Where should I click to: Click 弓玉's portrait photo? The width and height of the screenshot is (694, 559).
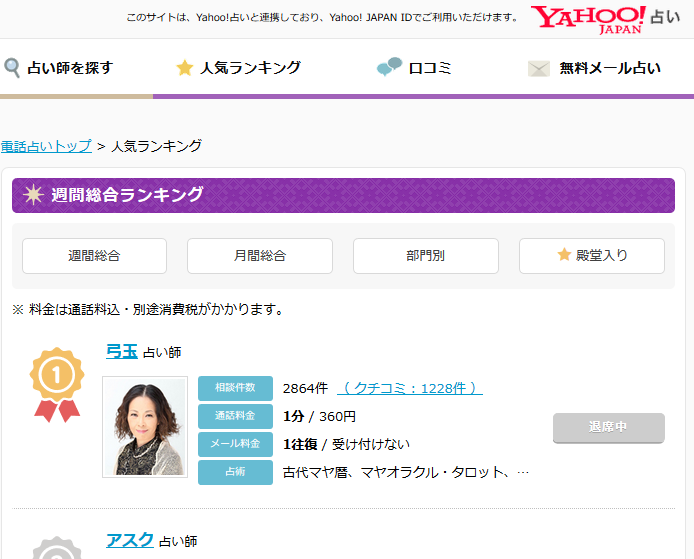coord(145,427)
